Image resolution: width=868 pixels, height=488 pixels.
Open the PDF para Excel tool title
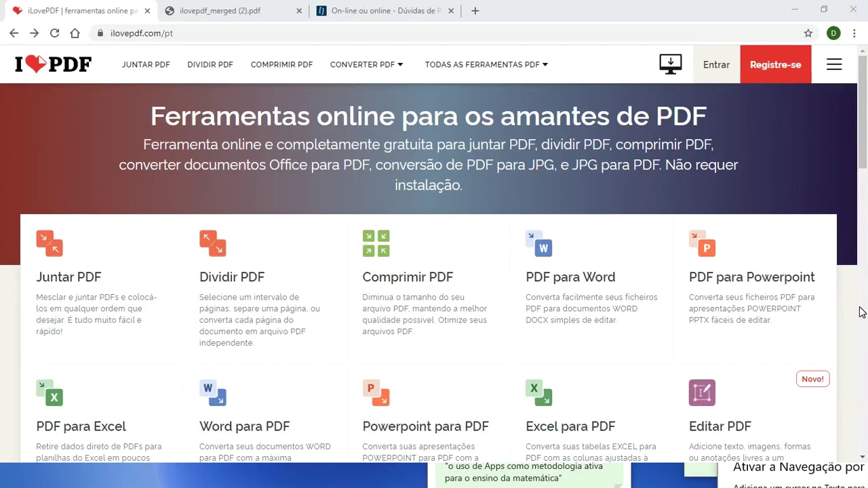pos(81,426)
